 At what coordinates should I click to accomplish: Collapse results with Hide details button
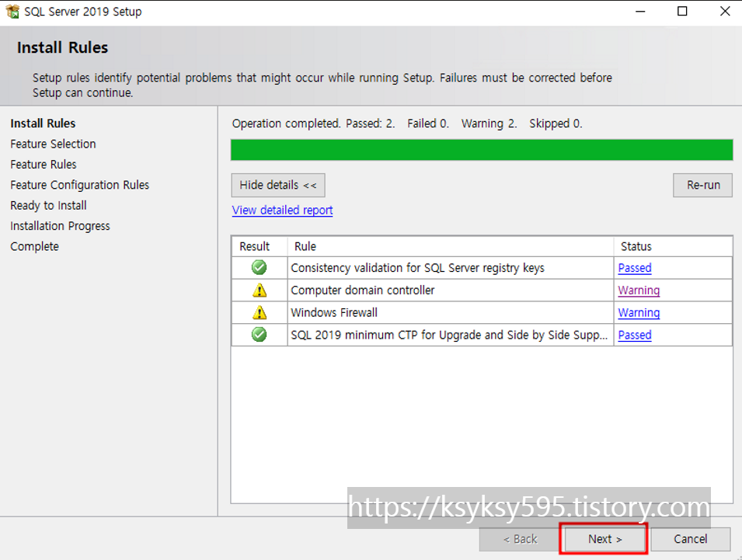[x=278, y=185]
